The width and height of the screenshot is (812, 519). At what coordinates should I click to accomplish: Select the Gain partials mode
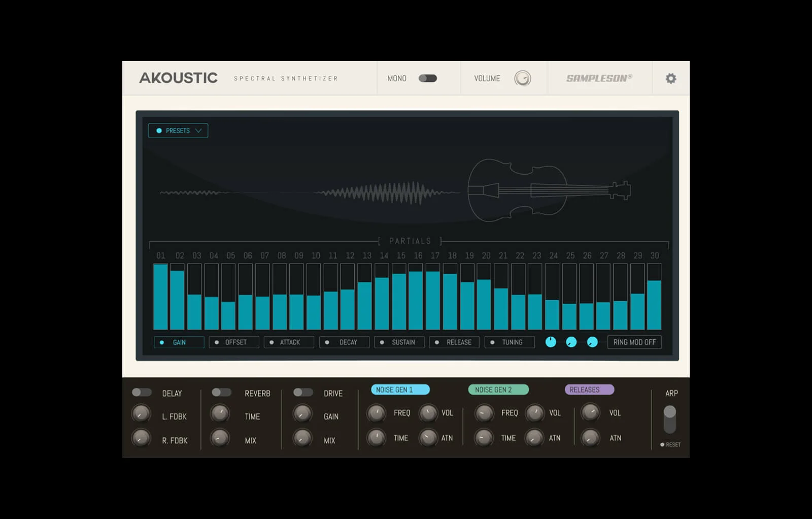179,342
